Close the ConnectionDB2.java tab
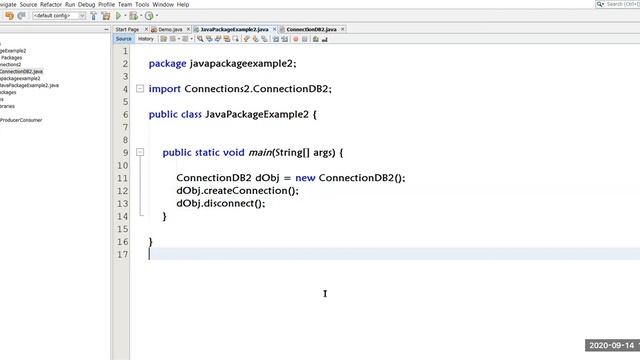Viewport: 640px width, 360px height. (x=342, y=29)
